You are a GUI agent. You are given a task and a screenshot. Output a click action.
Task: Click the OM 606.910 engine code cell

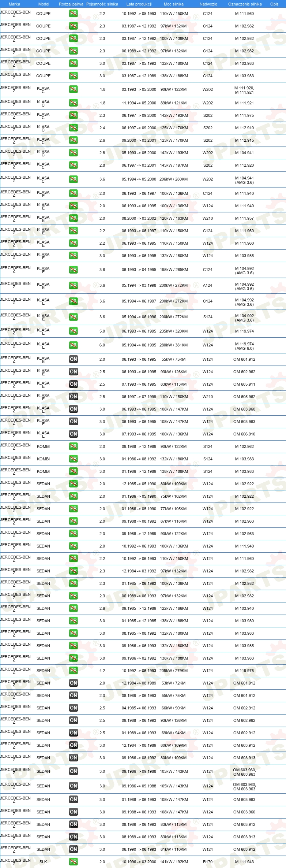click(x=244, y=434)
